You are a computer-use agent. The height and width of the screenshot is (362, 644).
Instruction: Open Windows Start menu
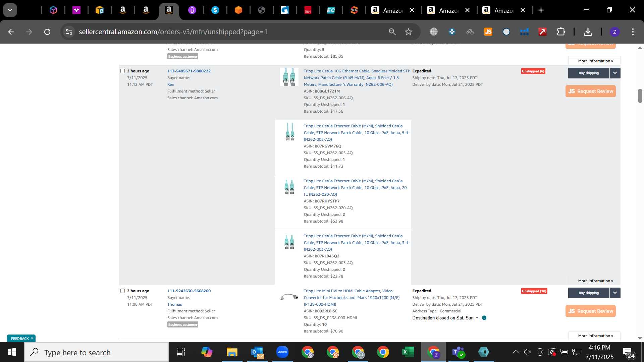(x=12, y=352)
